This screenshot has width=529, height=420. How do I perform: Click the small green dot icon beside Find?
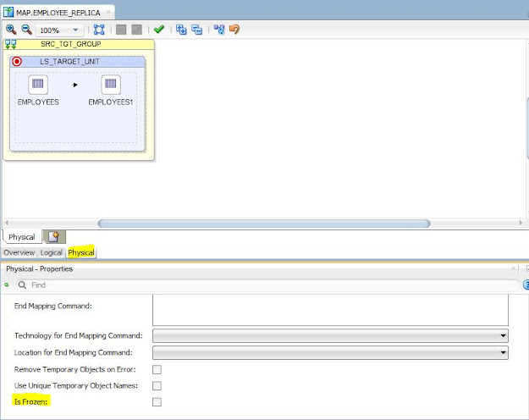click(x=7, y=285)
